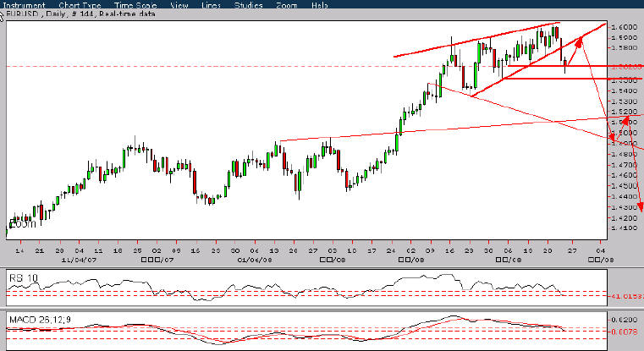Open the Time Scale menu
The height and width of the screenshot is (351, 644).
point(135,5)
